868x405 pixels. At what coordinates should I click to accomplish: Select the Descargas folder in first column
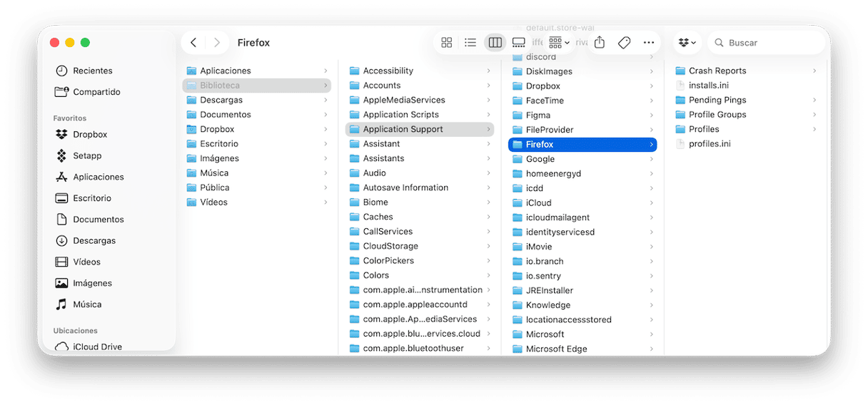point(257,100)
